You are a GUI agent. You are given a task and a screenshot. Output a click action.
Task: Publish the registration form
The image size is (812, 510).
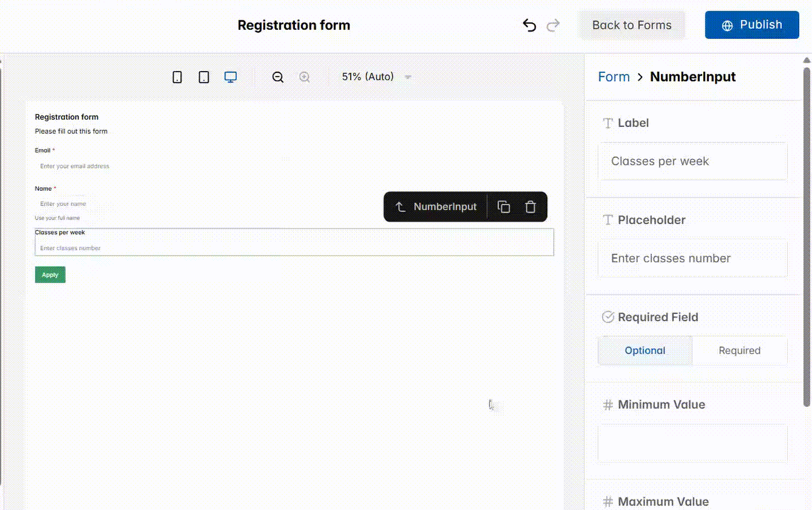click(x=752, y=25)
